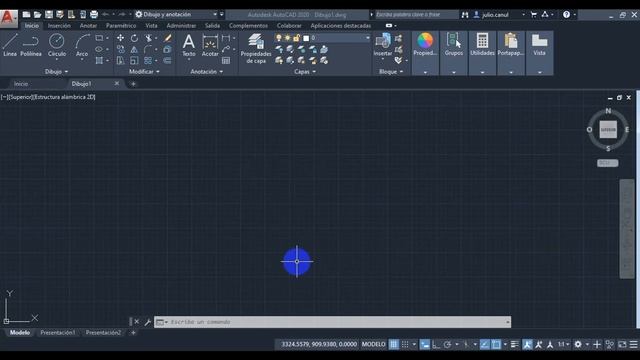Open the AutoCAD application menu button
This screenshot has height=360, width=640.
tap(8, 18)
